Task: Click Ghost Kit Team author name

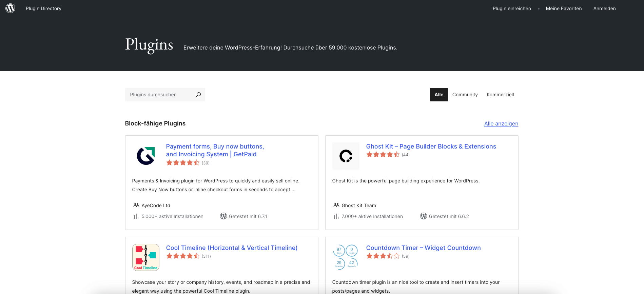Action: coord(359,205)
